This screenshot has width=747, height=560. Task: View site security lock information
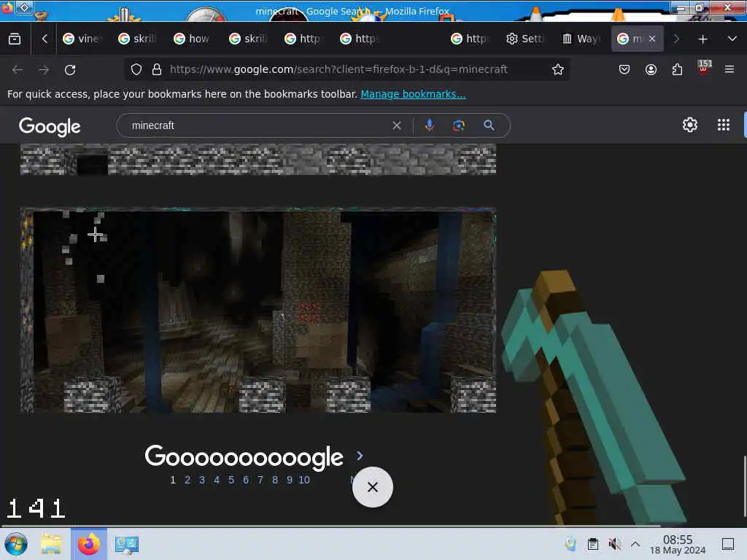click(156, 69)
